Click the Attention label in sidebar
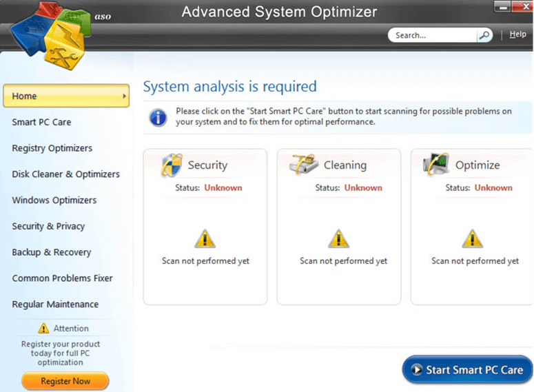The height and width of the screenshot is (392, 534). (x=71, y=329)
